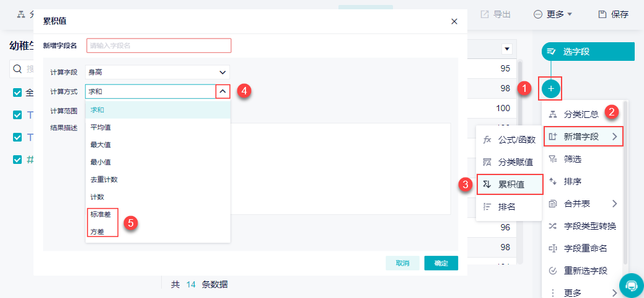Click the 新增字段名 input field
The image size is (644, 298).
(x=159, y=46)
